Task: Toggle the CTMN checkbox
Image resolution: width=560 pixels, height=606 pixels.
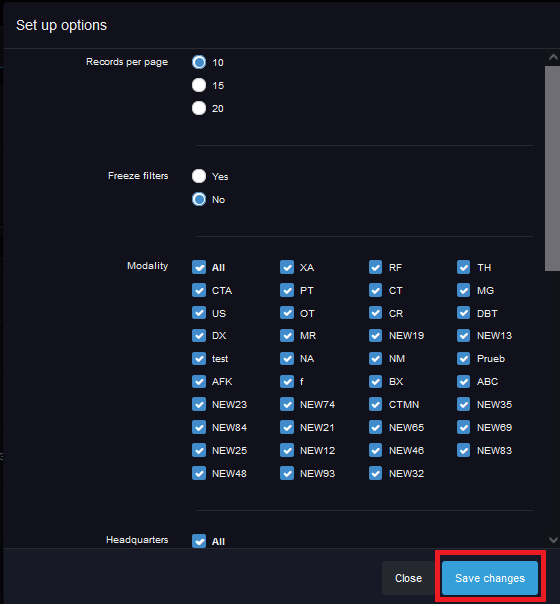Action: pyautogui.click(x=375, y=405)
